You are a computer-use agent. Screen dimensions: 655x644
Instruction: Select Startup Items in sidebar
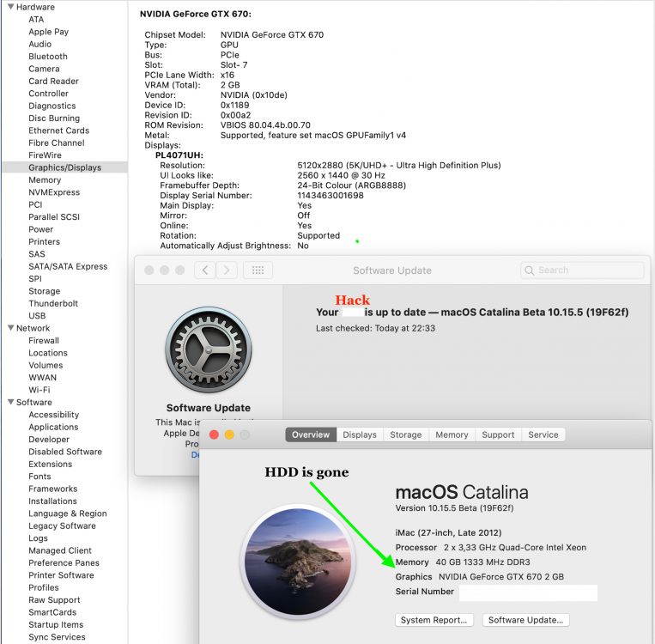click(56, 624)
